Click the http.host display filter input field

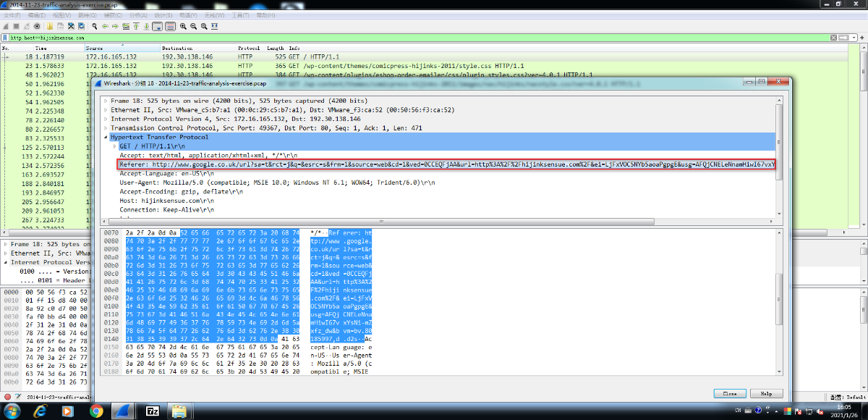pyautogui.click(x=420, y=38)
